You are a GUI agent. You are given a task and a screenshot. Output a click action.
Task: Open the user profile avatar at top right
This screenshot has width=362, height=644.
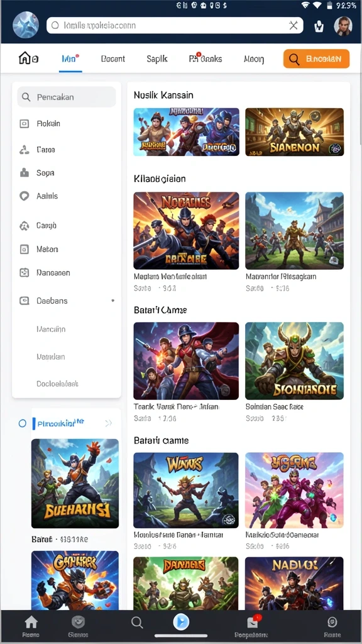tap(343, 26)
